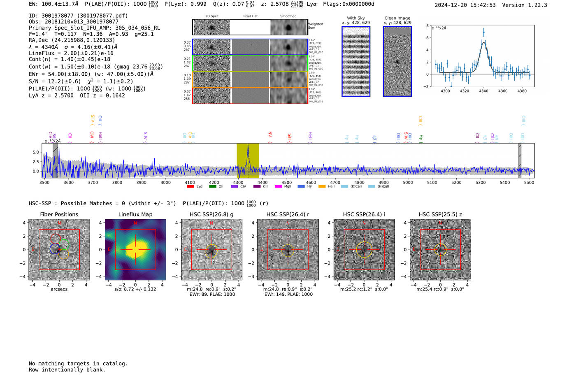The width and height of the screenshot is (576, 392).
Task: Click 'No matching targets in catalog.' text
Action: 78,364
